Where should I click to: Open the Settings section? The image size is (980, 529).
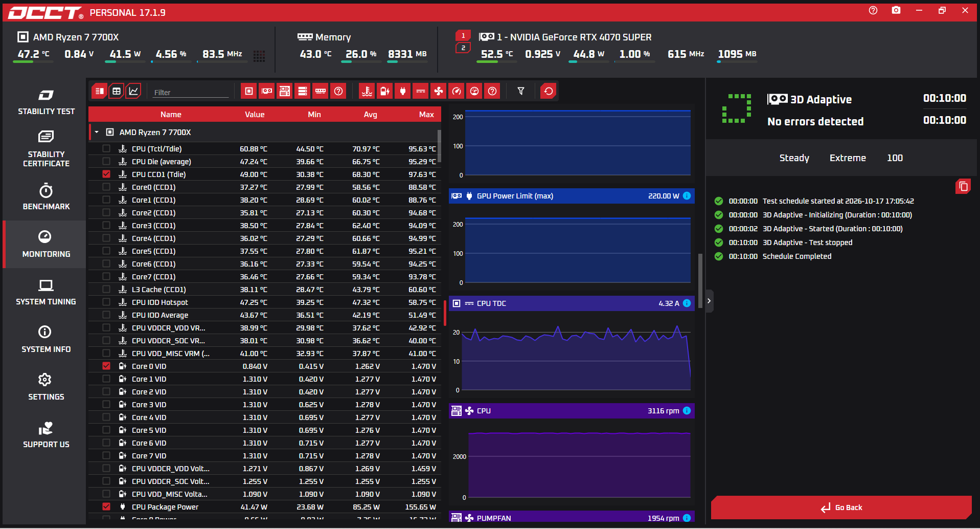click(46, 387)
